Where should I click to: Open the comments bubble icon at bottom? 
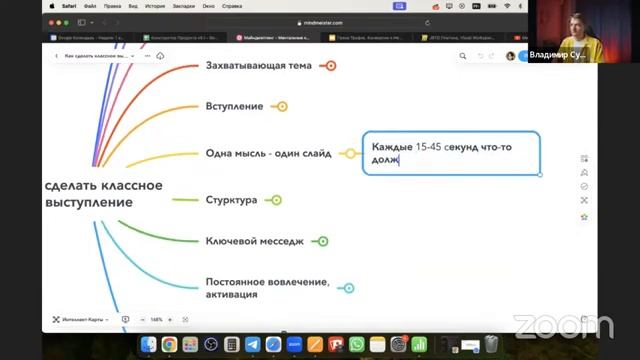125,320
